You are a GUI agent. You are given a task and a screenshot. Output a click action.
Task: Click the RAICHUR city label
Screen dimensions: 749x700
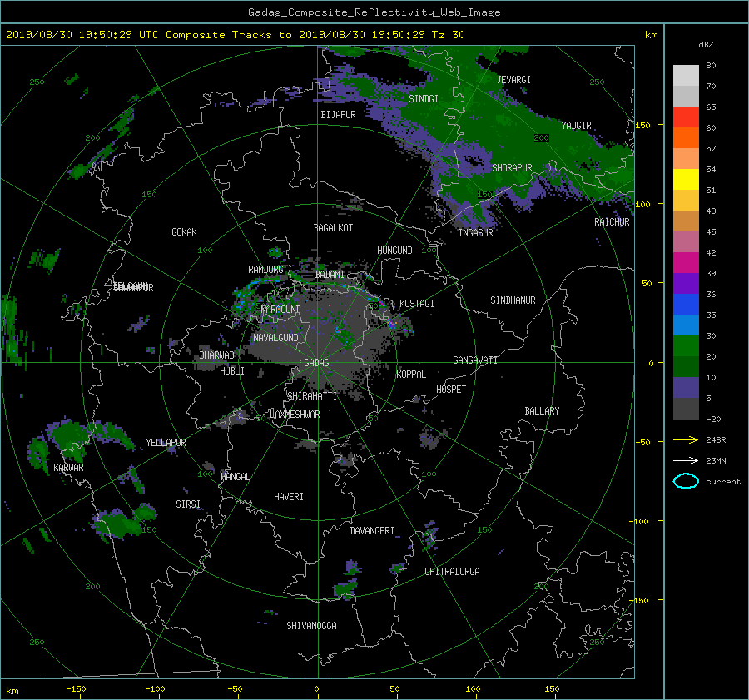pyautogui.click(x=612, y=222)
